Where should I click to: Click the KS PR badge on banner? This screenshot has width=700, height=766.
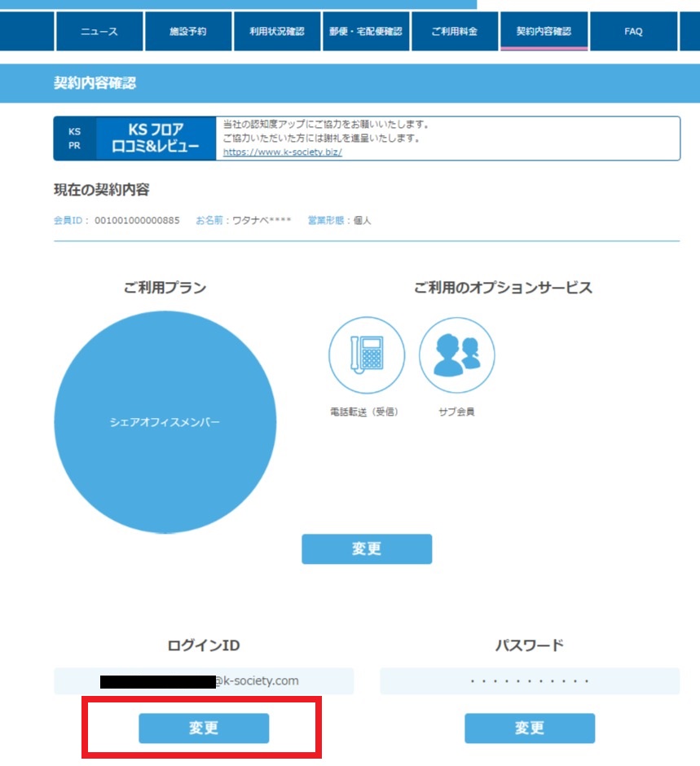[74, 139]
